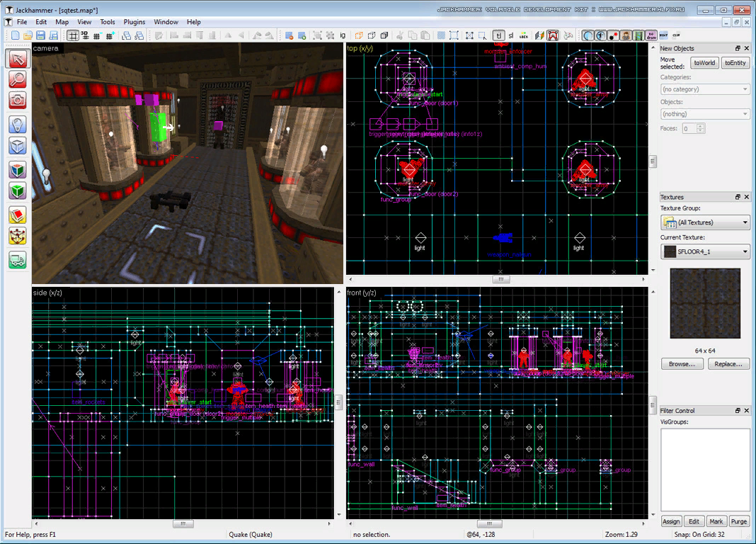This screenshot has height=544, width=756.
Task: Select the Vertex manipulation tool
Action: [x=18, y=236]
